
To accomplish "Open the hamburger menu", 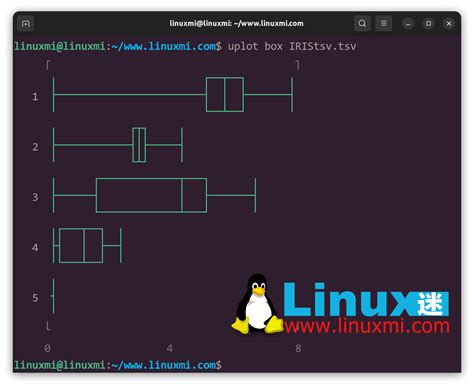I will pyautogui.click(x=384, y=24).
